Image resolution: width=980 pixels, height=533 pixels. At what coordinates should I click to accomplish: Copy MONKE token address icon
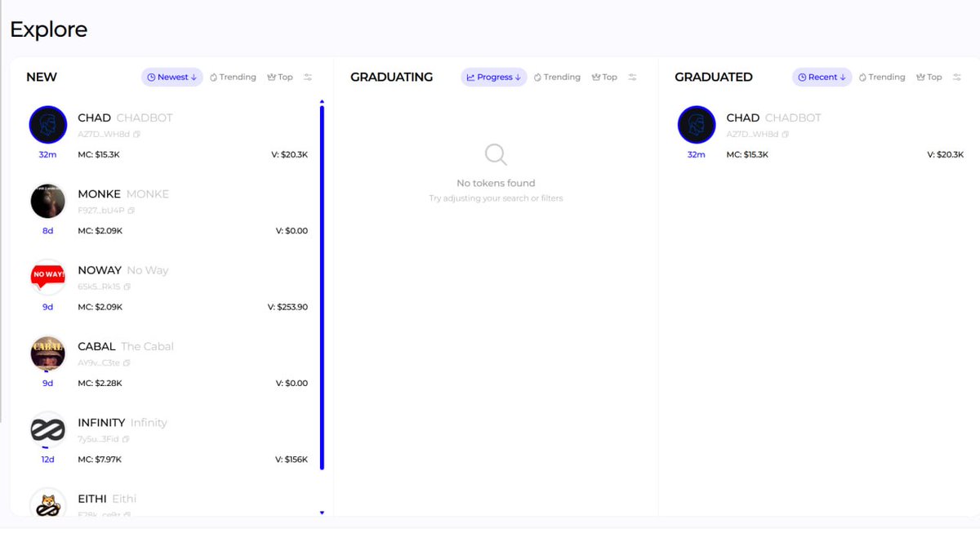pos(131,211)
